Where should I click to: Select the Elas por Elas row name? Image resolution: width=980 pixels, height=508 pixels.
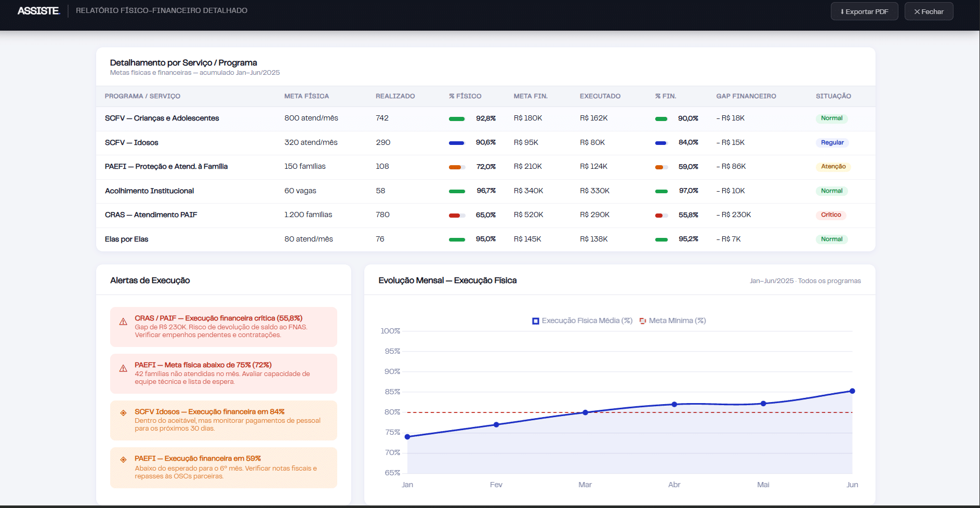click(x=126, y=239)
